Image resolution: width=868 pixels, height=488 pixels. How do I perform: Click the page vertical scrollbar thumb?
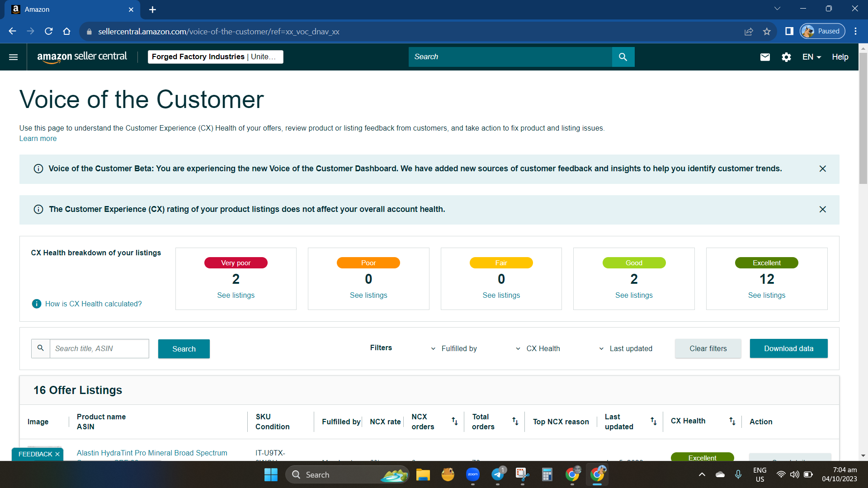coord(863,118)
